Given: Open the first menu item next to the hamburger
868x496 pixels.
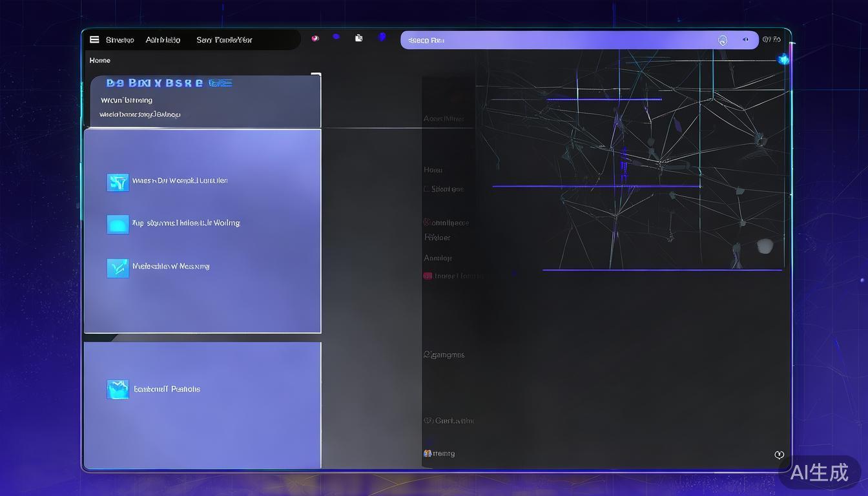Looking at the screenshot, I should click(120, 40).
